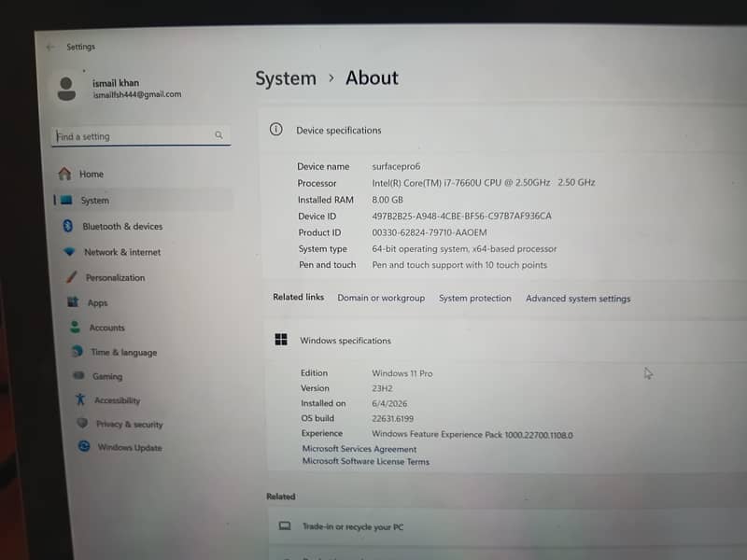Viewport: 747px width, 560px height.
Task: Click the 64-bit operating system value
Action: 464,248
